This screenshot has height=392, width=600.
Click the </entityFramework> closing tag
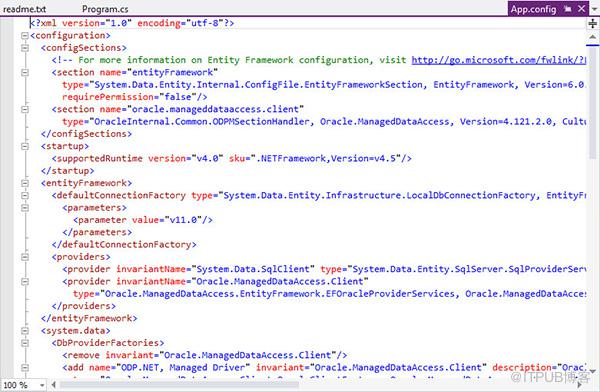click(89, 318)
